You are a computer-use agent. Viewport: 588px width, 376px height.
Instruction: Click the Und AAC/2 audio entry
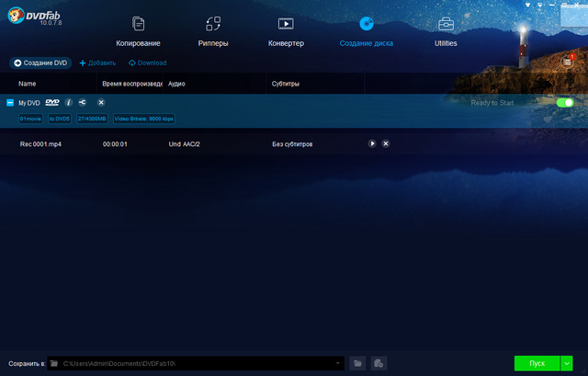pyautogui.click(x=184, y=144)
